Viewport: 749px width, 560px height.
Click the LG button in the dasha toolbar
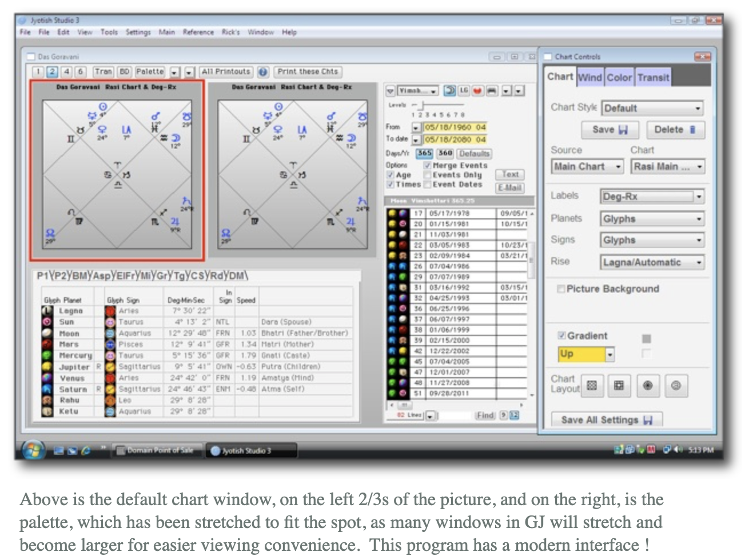click(464, 91)
